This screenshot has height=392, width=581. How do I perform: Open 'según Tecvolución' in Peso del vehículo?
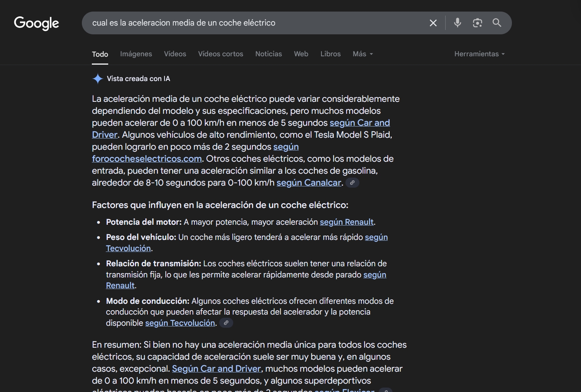[x=376, y=237]
